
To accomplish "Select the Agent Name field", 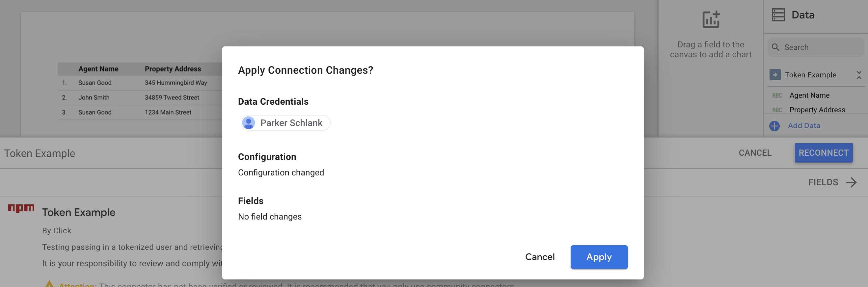I will 809,95.
